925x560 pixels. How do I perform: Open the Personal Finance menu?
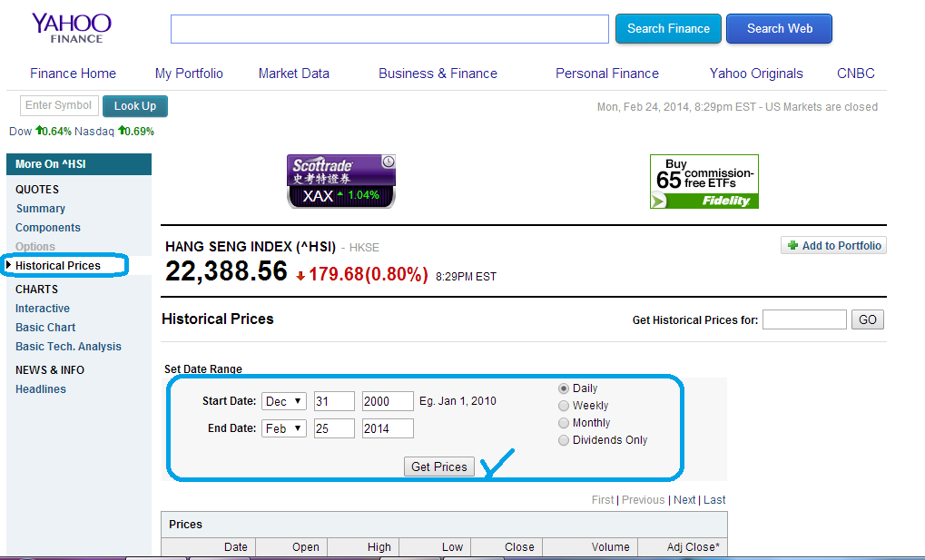(607, 74)
